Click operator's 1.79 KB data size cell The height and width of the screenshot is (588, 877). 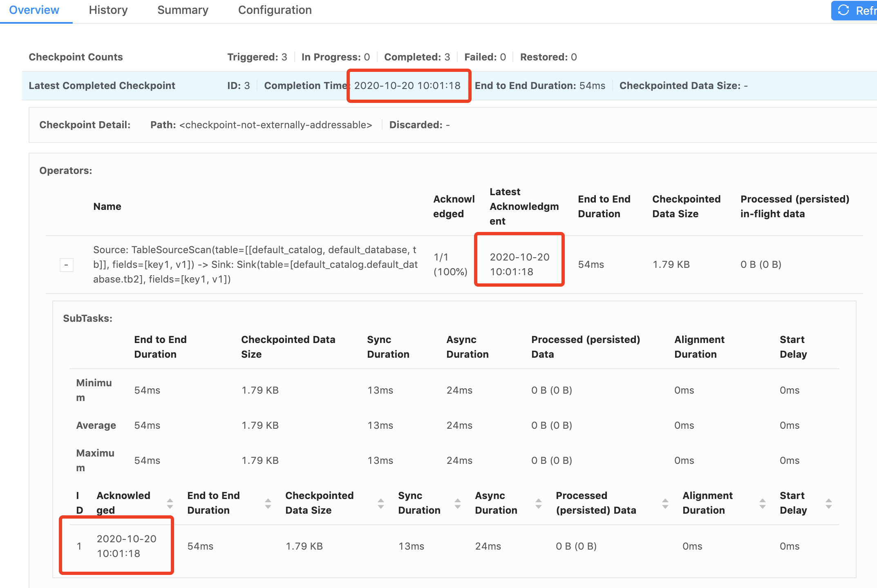(x=671, y=265)
